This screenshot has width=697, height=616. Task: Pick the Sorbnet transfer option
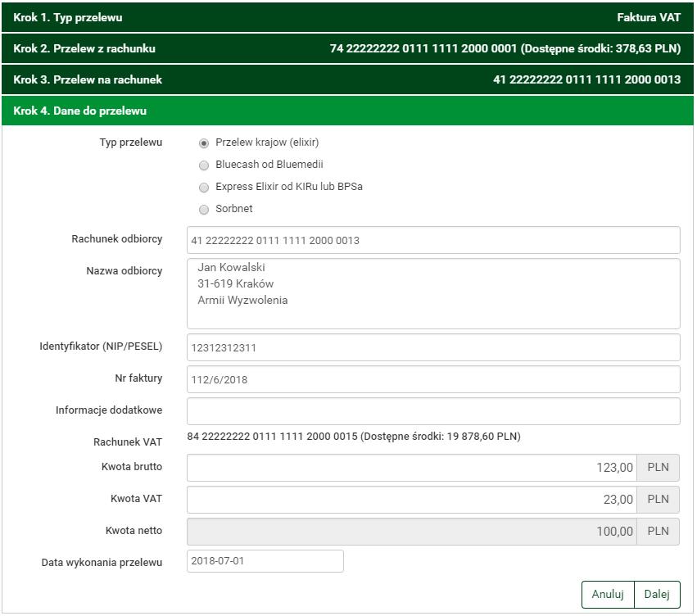[x=204, y=210]
